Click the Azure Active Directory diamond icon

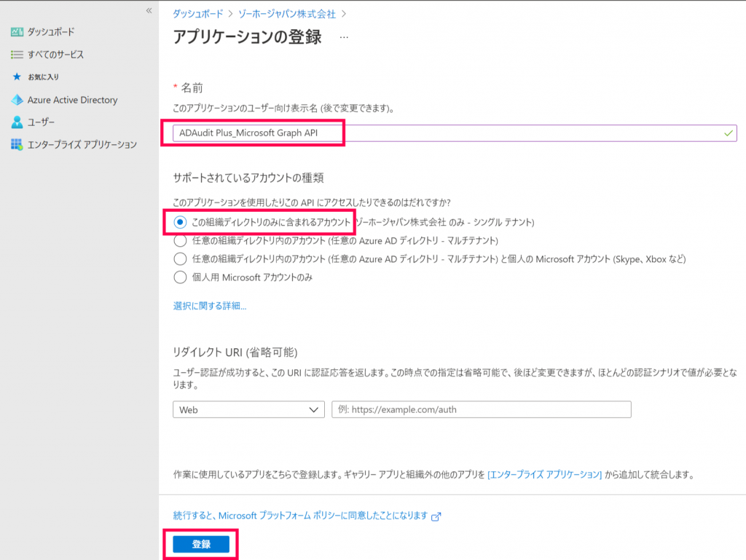pos(17,100)
